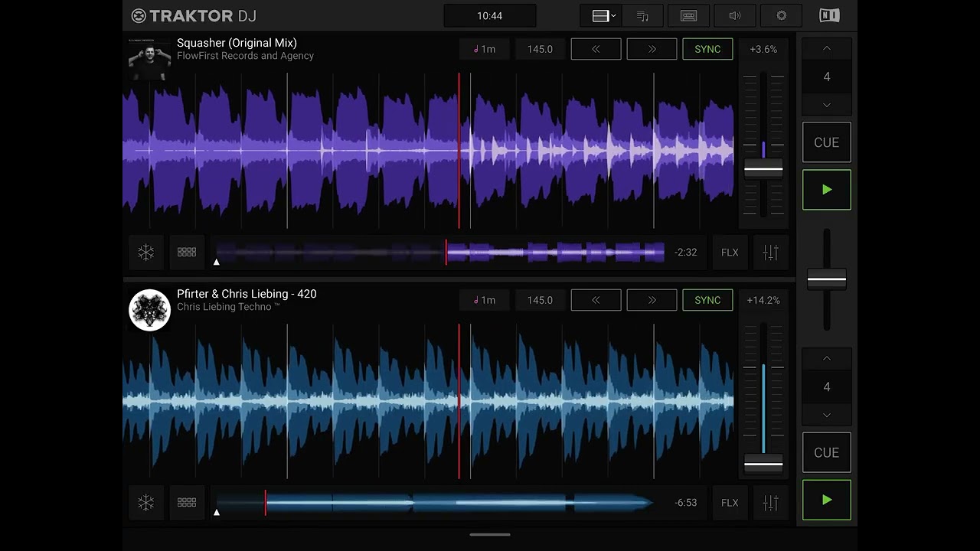Play the Squasher deck
Viewport: 980px width, 551px height.
coord(826,190)
